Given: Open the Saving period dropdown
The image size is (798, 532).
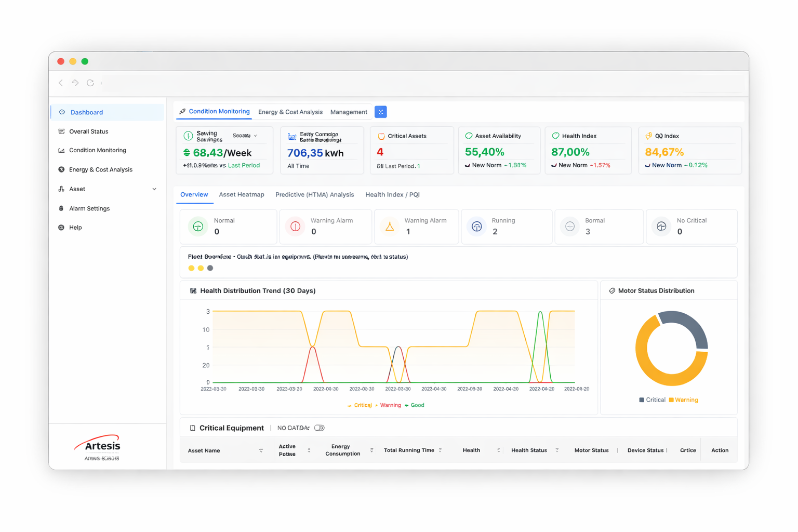Looking at the screenshot, I should (x=245, y=136).
